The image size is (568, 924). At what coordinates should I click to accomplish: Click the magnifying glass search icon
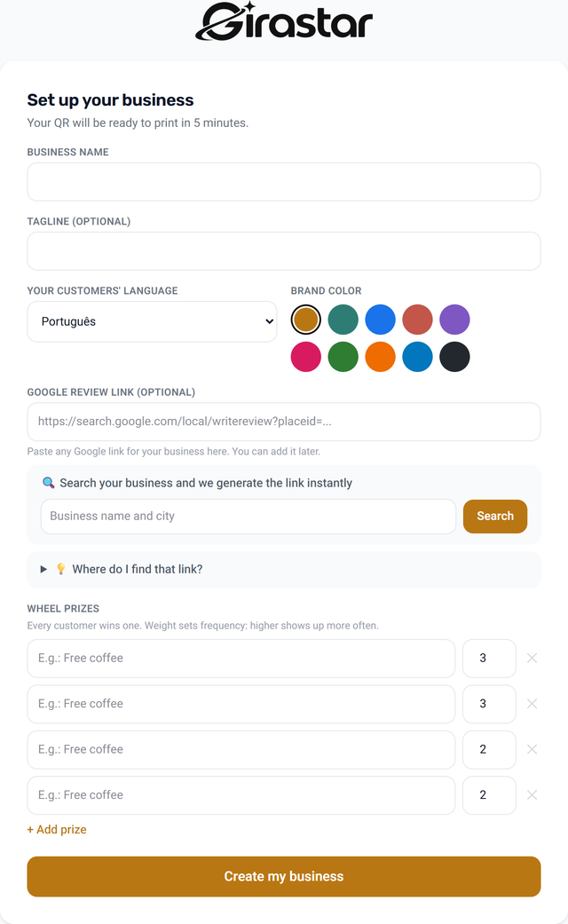coord(48,483)
